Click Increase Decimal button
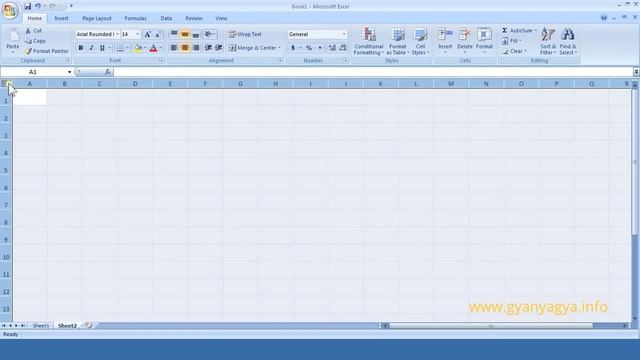Viewport: 640px width, 360px height. pyautogui.click(x=332, y=48)
